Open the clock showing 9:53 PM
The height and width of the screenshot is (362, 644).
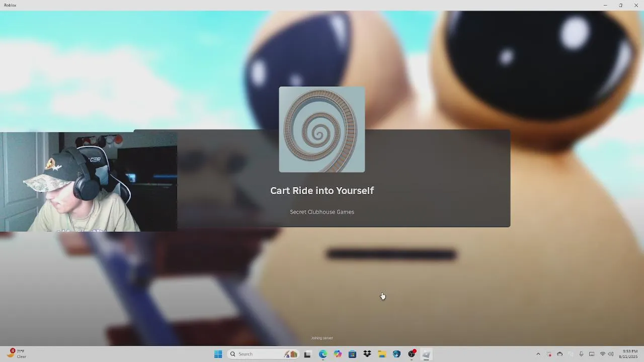coord(628,354)
